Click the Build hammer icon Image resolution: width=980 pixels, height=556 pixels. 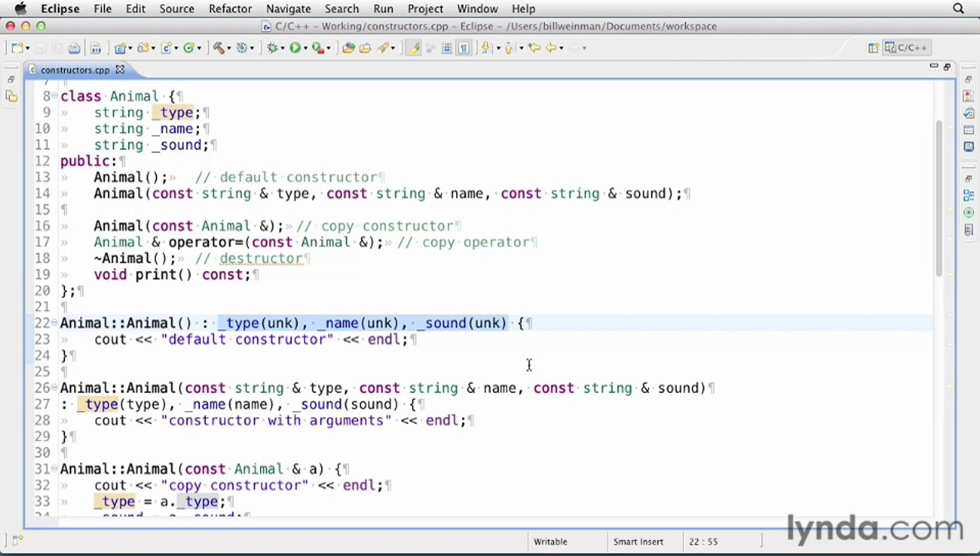(x=219, y=48)
